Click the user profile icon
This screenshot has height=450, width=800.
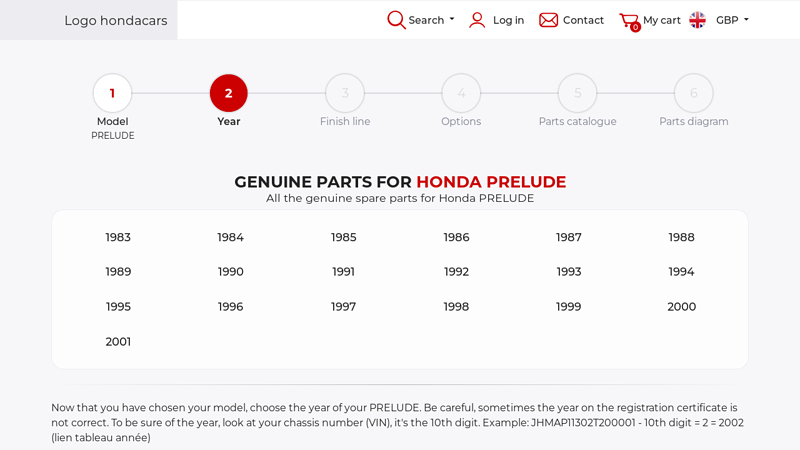[477, 20]
